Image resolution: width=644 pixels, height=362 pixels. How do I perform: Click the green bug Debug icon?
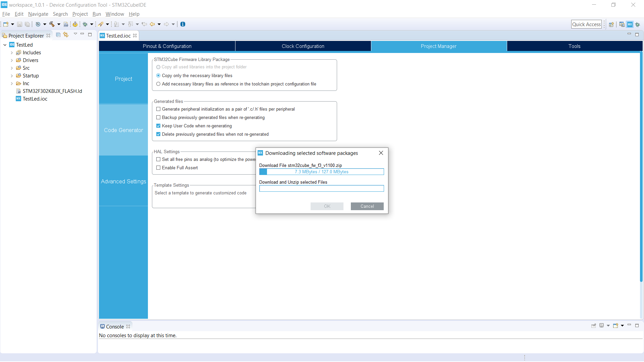point(85,24)
